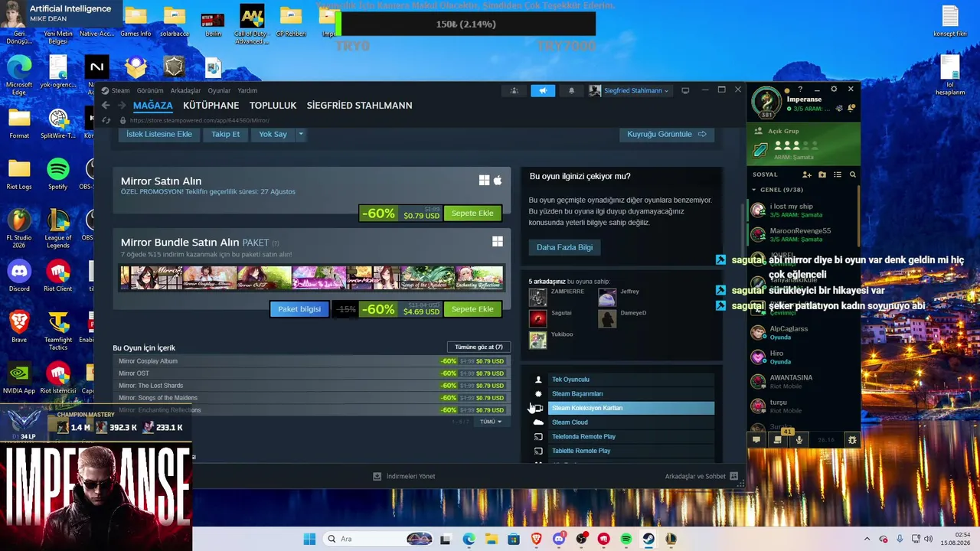The width and height of the screenshot is (980, 551).
Task: Click İstek Listesine Ekle button
Action: point(159,134)
